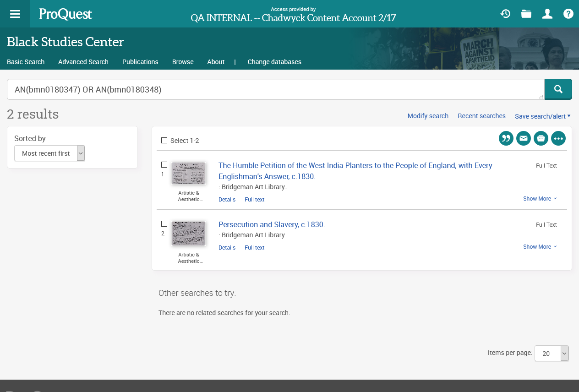Open the About menu item

point(216,62)
